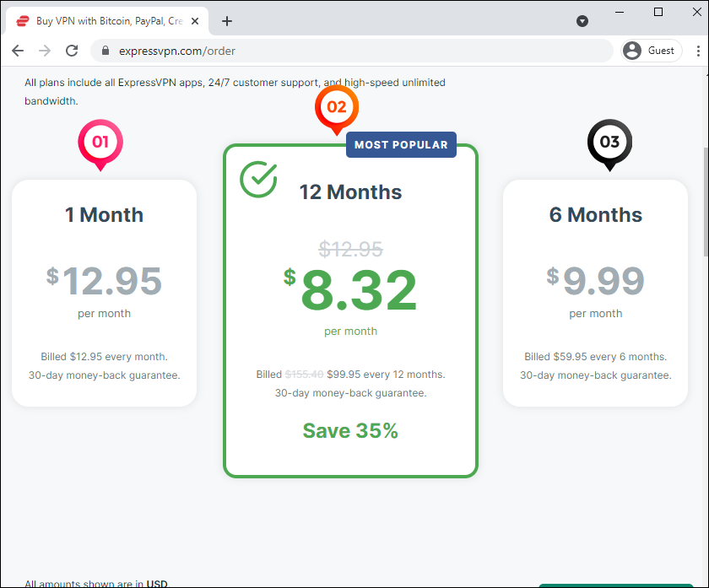Click 'Billed $59.95 every 6 months' text

coord(596,357)
